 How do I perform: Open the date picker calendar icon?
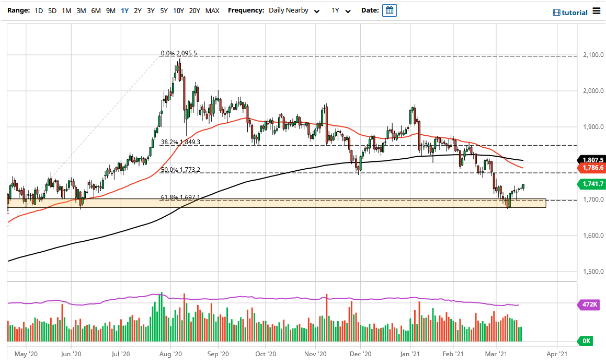click(389, 10)
